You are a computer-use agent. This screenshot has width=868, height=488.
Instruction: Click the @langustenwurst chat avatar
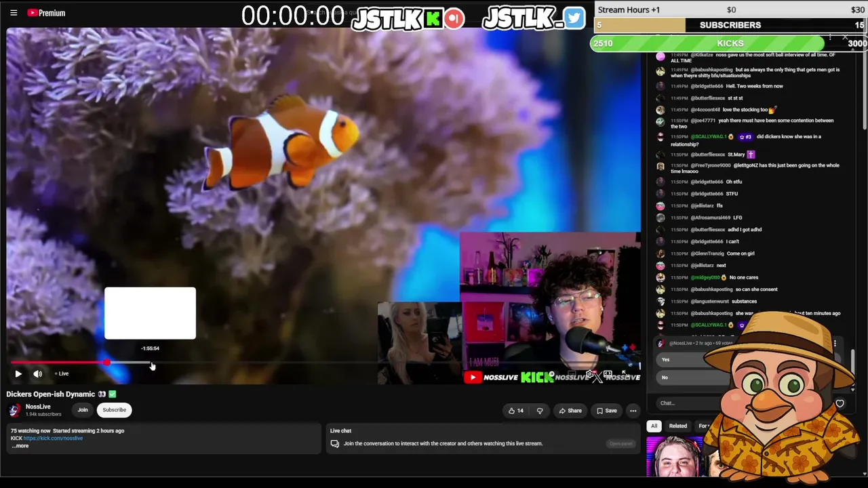coord(660,301)
